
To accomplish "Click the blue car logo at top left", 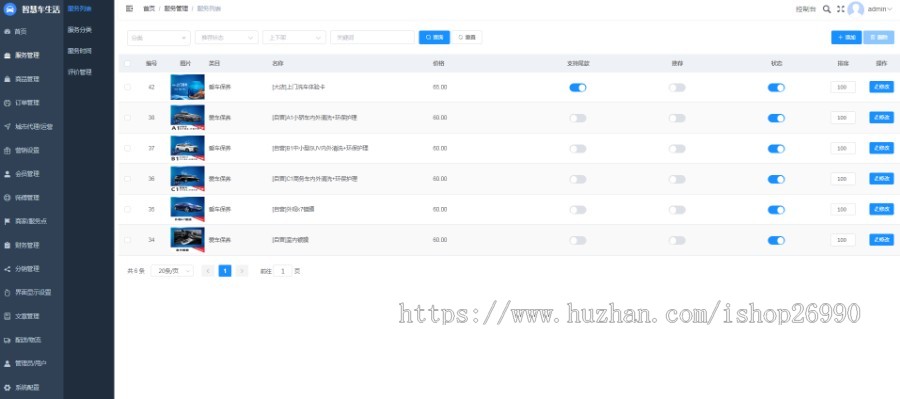I will 10,9.
